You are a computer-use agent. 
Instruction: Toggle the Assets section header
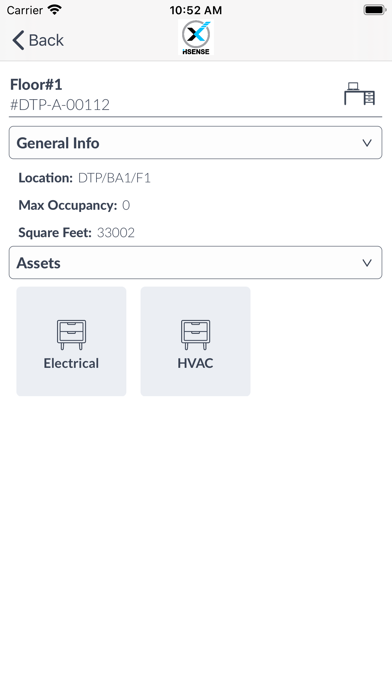point(195,262)
